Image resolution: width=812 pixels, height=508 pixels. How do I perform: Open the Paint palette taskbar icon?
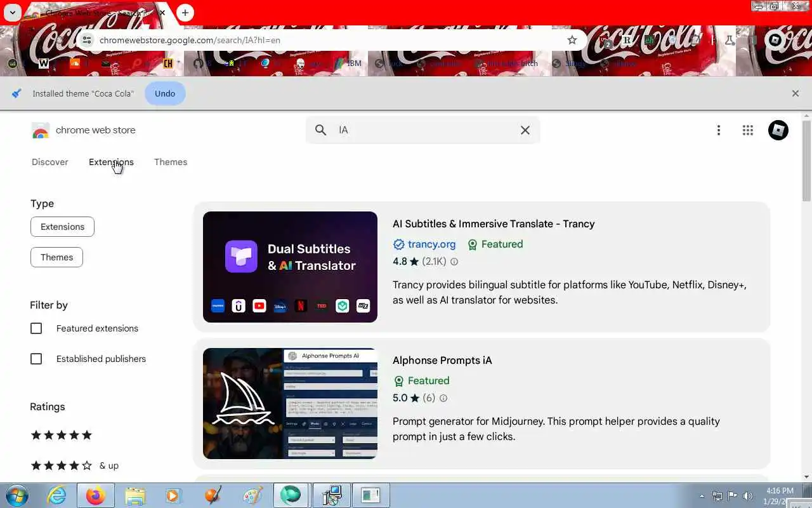tap(252, 495)
